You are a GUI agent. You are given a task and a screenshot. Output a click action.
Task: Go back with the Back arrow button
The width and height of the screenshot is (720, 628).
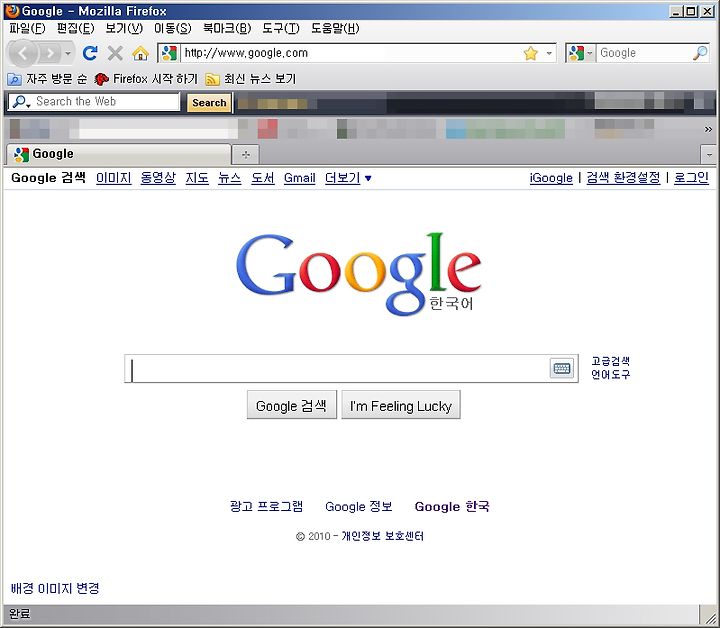coord(23,54)
